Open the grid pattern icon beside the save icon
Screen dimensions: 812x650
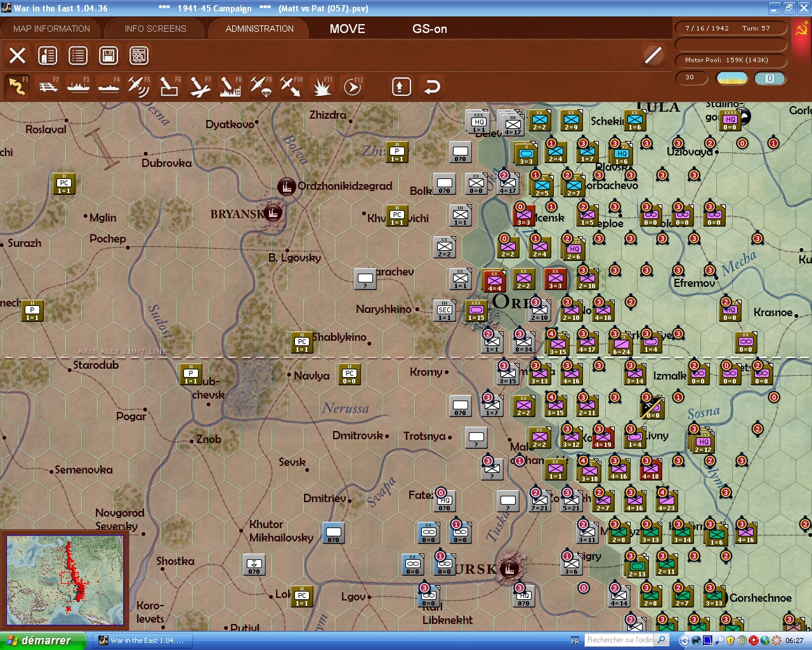coord(139,56)
